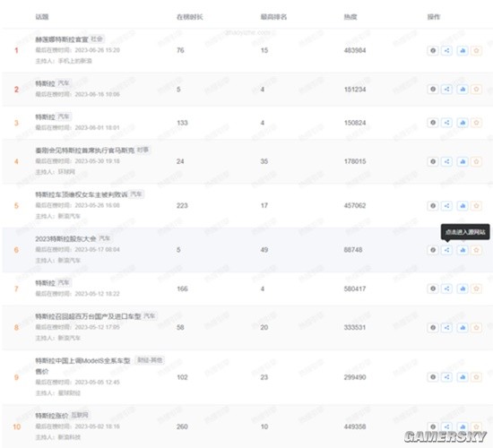Click the 时事 tag on row 4
493x448 pixels.
click(x=143, y=150)
